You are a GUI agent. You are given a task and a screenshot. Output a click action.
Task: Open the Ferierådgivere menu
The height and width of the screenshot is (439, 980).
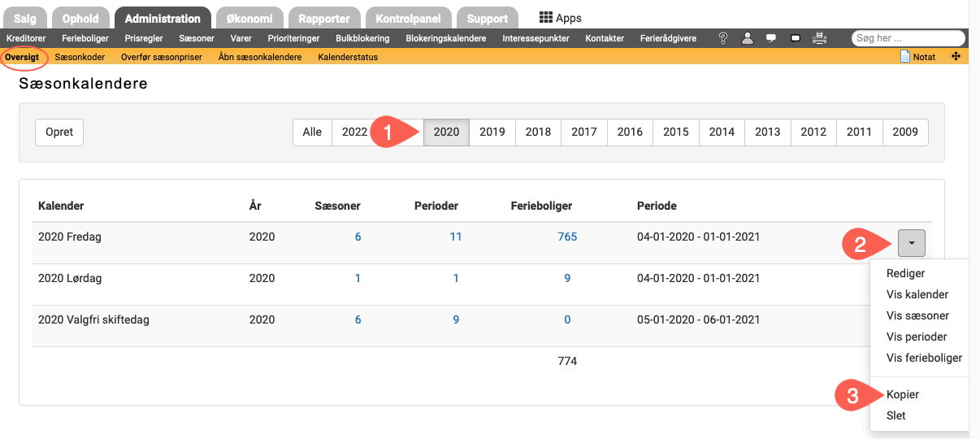(x=668, y=38)
